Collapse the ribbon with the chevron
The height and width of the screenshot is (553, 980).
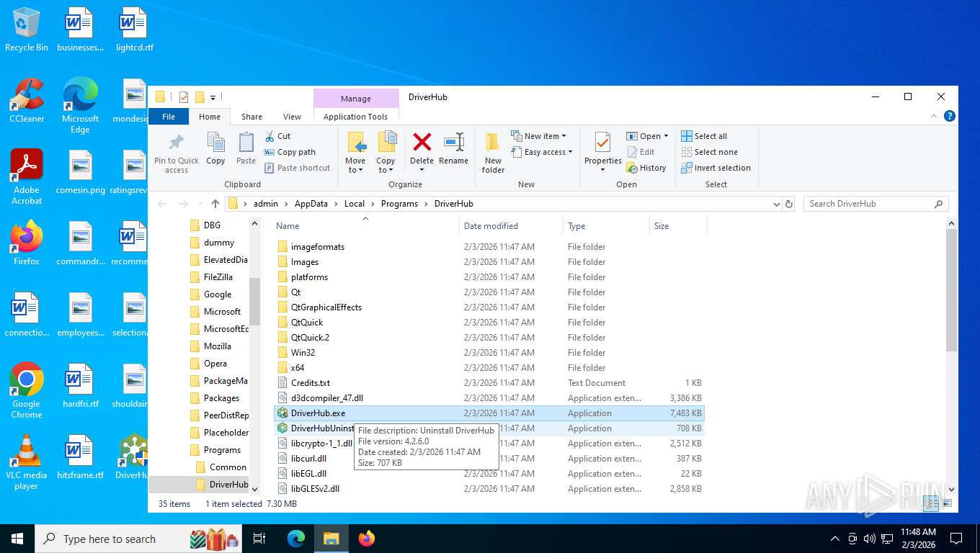coord(935,116)
